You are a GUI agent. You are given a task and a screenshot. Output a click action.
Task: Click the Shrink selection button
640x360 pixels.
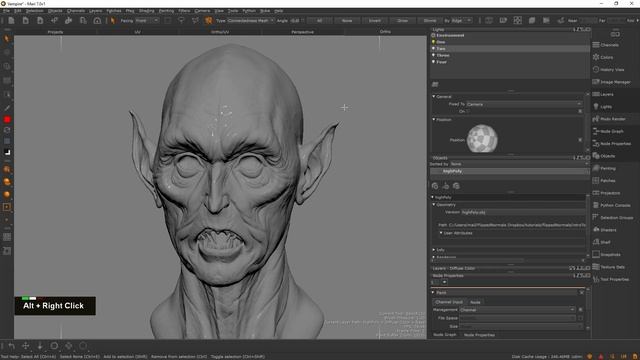click(x=430, y=20)
